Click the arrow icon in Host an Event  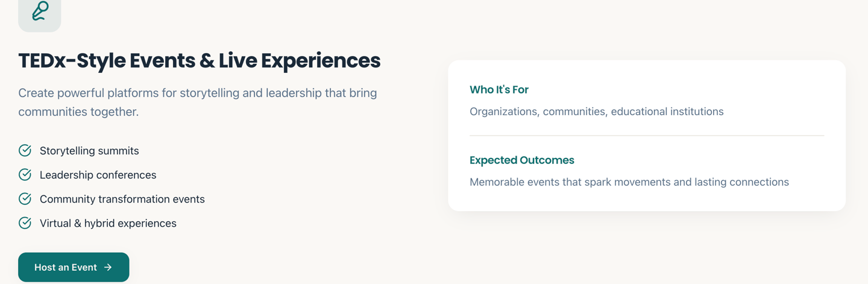coord(108,267)
